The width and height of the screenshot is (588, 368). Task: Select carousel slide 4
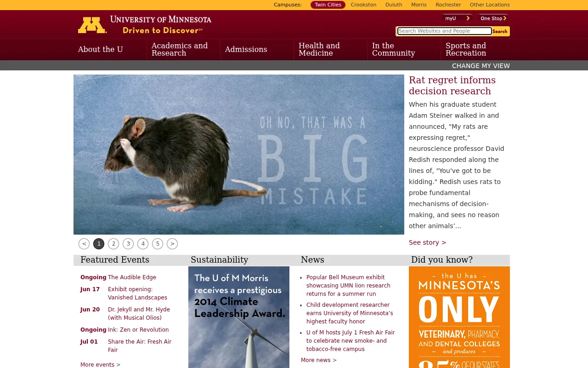point(143,244)
